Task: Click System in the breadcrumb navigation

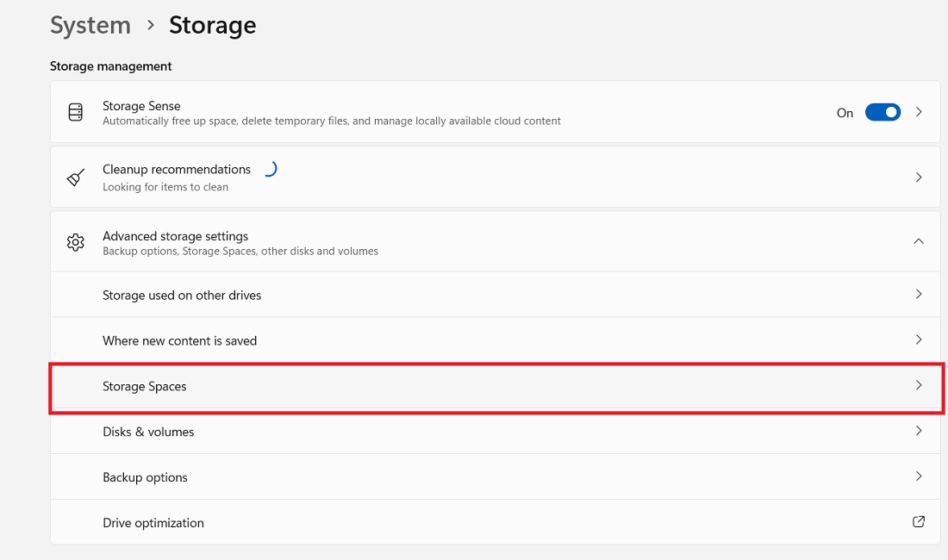Action: pos(90,25)
